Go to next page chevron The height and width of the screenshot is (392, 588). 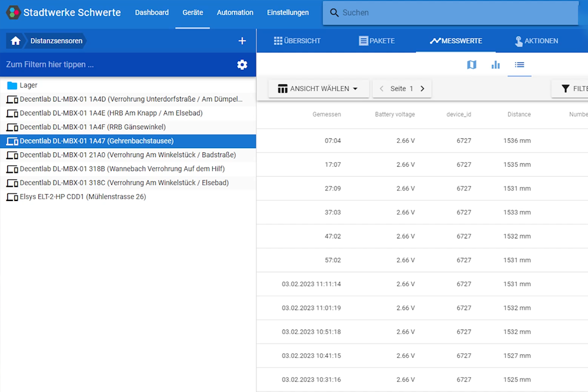(422, 89)
